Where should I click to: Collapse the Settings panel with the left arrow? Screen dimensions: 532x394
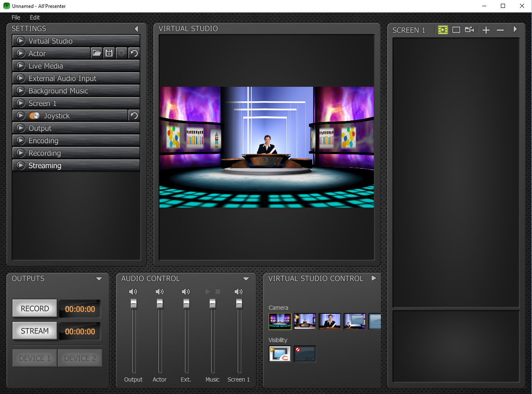tap(136, 29)
